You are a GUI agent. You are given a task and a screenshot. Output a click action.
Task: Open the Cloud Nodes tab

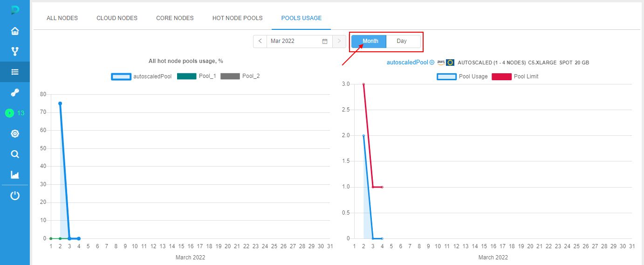[x=117, y=18]
